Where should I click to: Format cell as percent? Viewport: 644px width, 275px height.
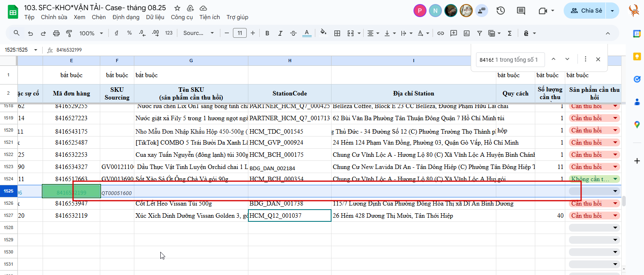coord(129,33)
